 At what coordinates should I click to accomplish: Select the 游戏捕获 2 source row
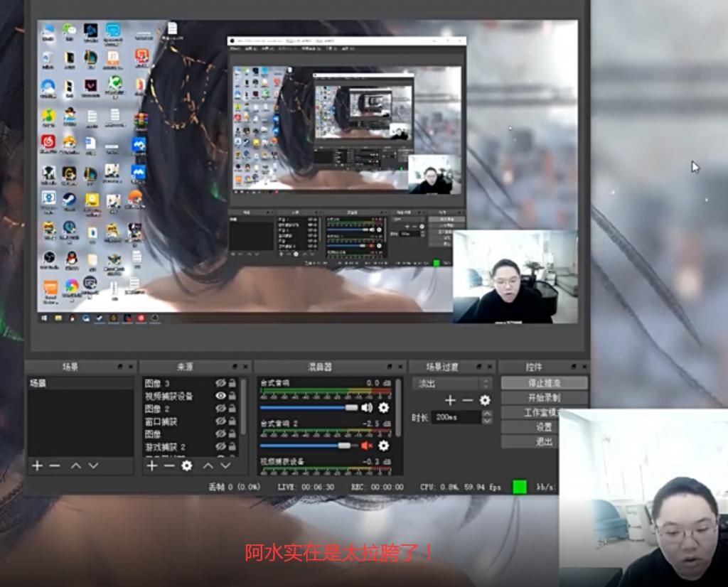(191, 446)
